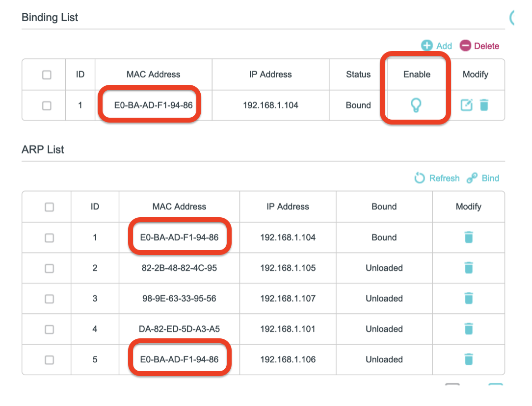Toggle the Enable lightbulb for binding entry 1
The width and height of the screenshot is (532, 406).
[x=416, y=104]
